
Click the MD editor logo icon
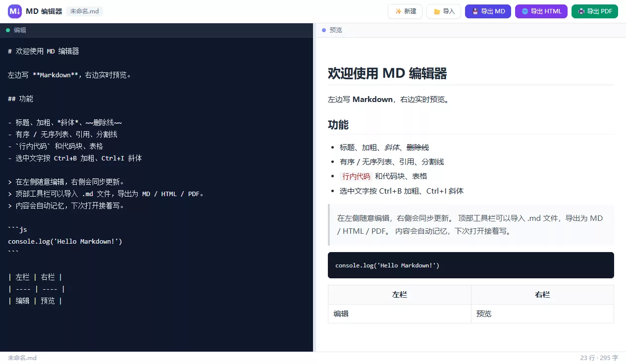[15, 11]
